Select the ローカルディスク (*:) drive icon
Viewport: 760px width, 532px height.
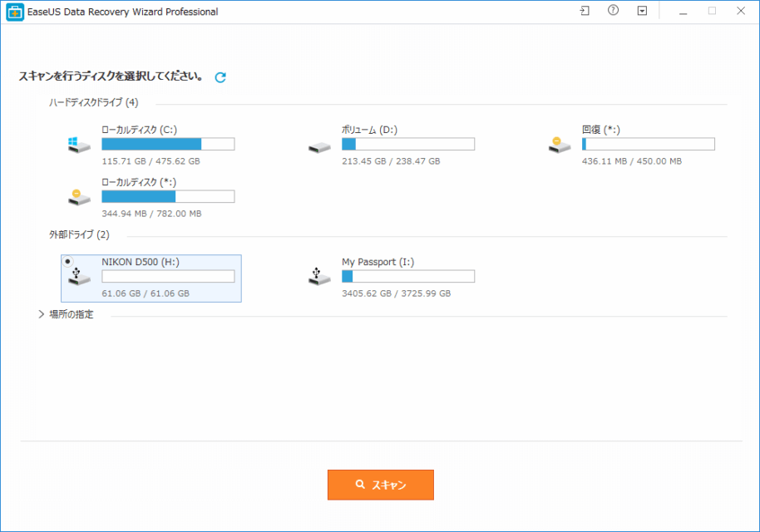click(x=79, y=197)
